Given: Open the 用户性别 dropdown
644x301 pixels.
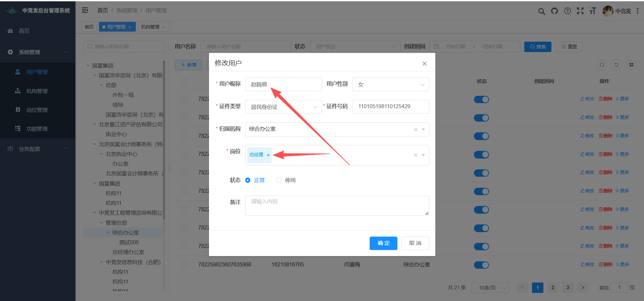Looking at the screenshot, I should pos(391,84).
